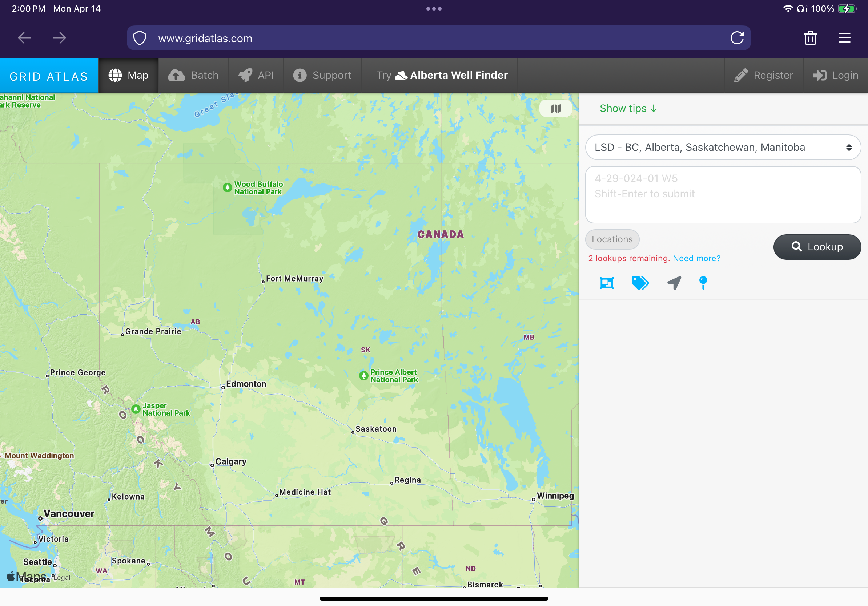
Task: Reload the page with the refresh icon
Action: tap(737, 38)
